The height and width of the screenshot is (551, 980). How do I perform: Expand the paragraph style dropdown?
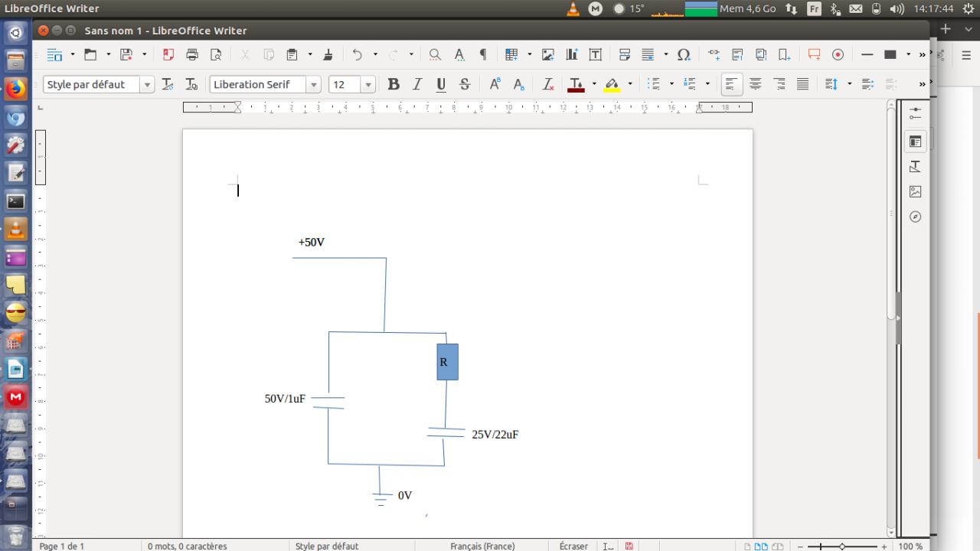[x=148, y=85]
